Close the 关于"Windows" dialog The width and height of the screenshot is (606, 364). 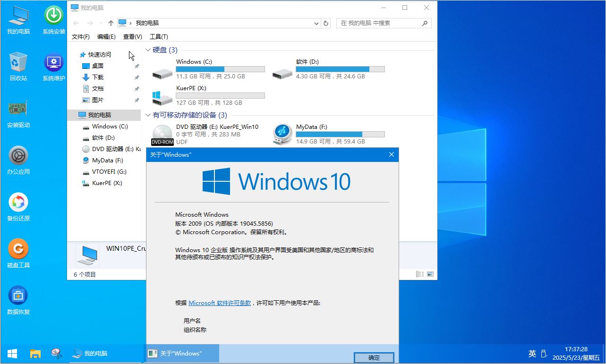click(391, 155)
